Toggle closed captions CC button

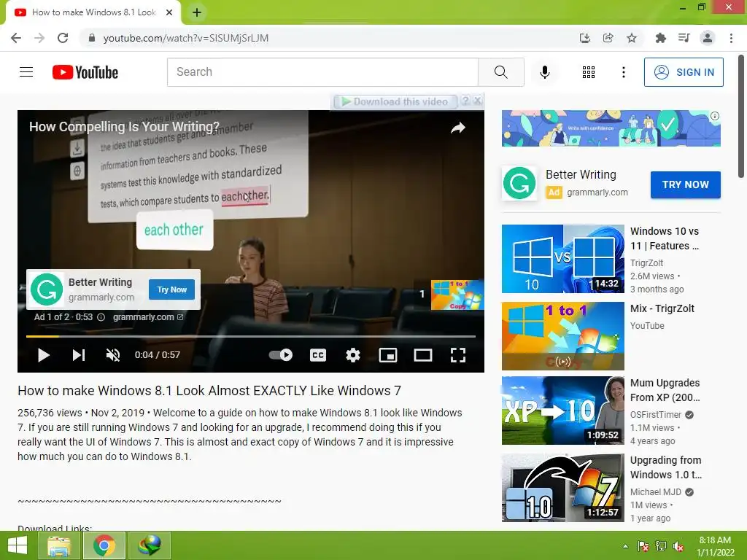pos(318,355)
